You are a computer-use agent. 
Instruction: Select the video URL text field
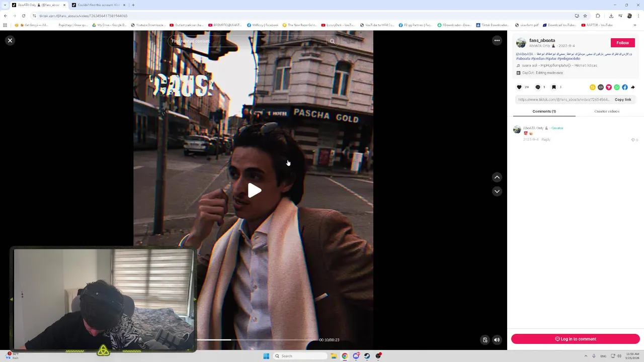(563, 100)
